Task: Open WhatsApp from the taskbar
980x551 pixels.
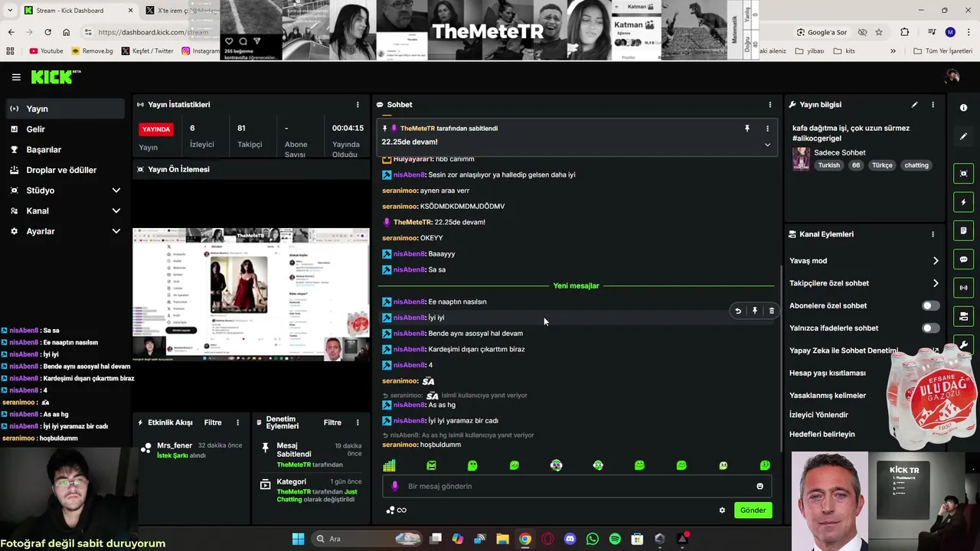Action: click(592, 539)
